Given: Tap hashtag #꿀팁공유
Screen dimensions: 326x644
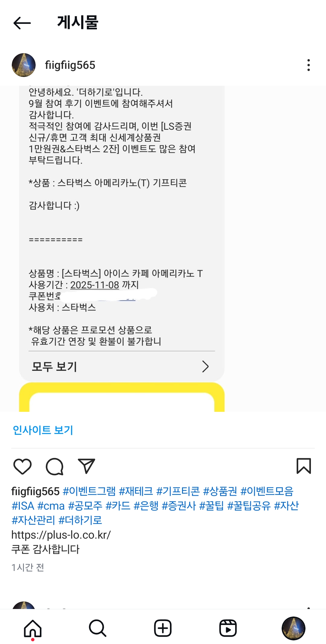Looking at the screenshot, I should (249, 506).
